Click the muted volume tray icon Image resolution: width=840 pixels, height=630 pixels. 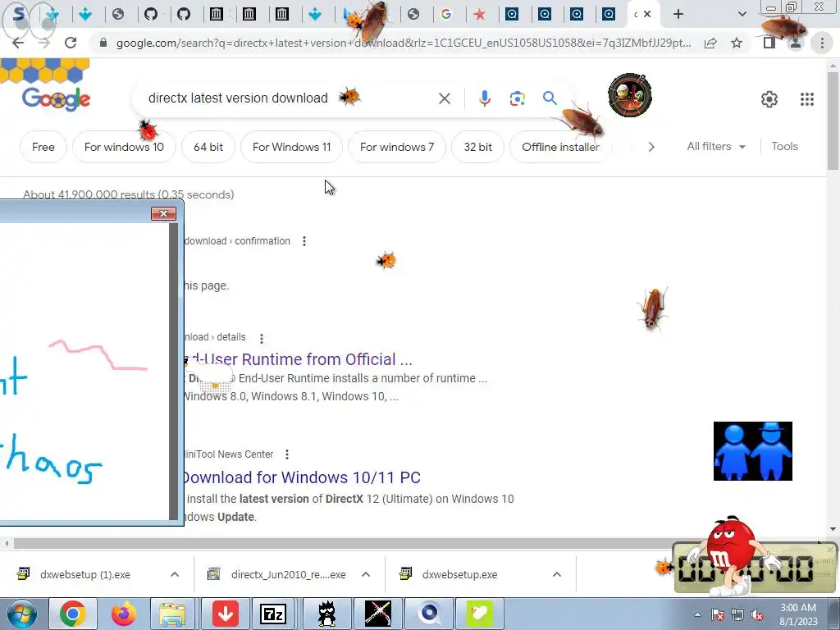pyautogui.click(x=757, y=615)
